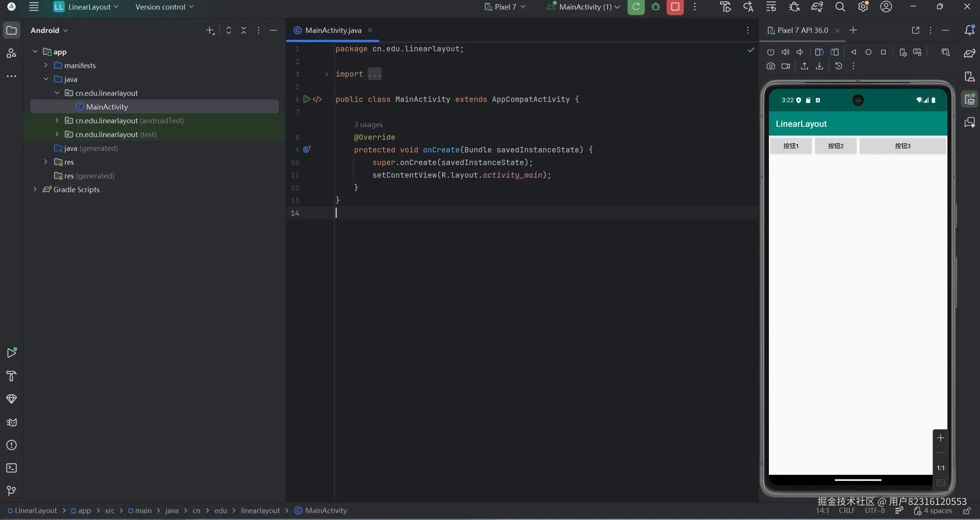This screenshot has height=520, width=980.
Task: Open the Version control menu
Action: [x=164, y=7]
